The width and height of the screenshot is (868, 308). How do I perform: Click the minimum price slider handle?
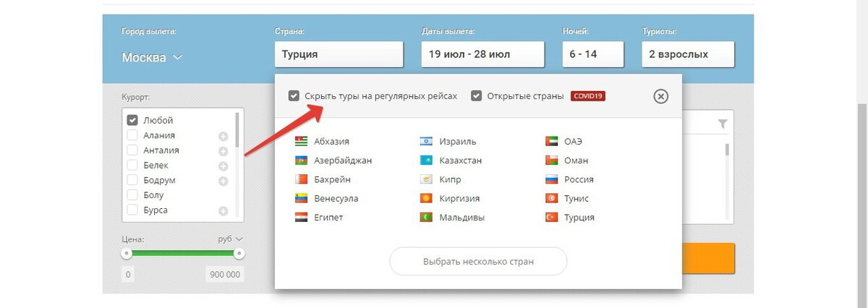click(127, 253)
